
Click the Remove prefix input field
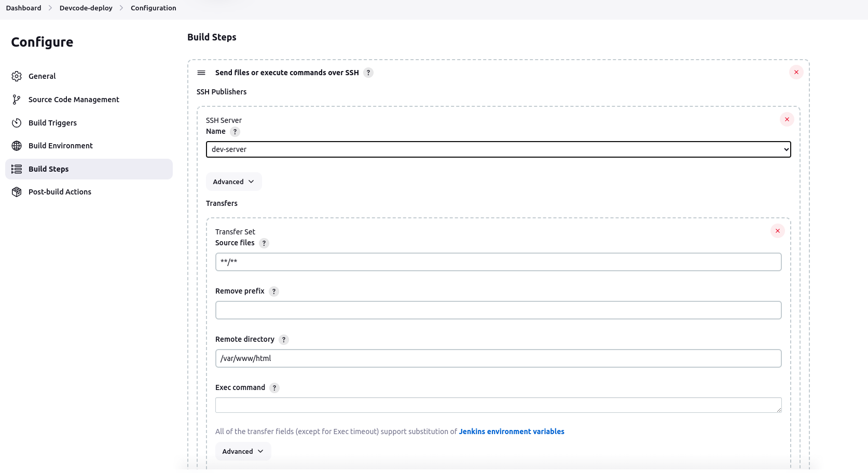[498, 310]
